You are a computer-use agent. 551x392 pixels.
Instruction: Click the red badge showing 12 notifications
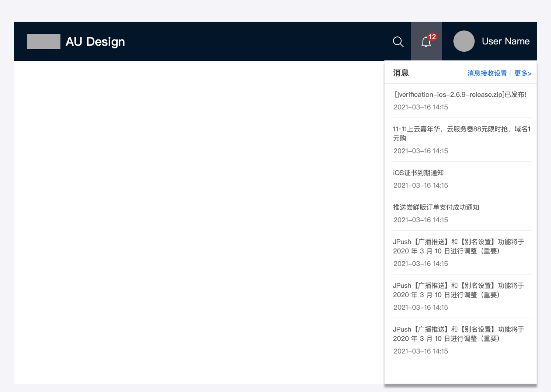click(x=432, y=37)
